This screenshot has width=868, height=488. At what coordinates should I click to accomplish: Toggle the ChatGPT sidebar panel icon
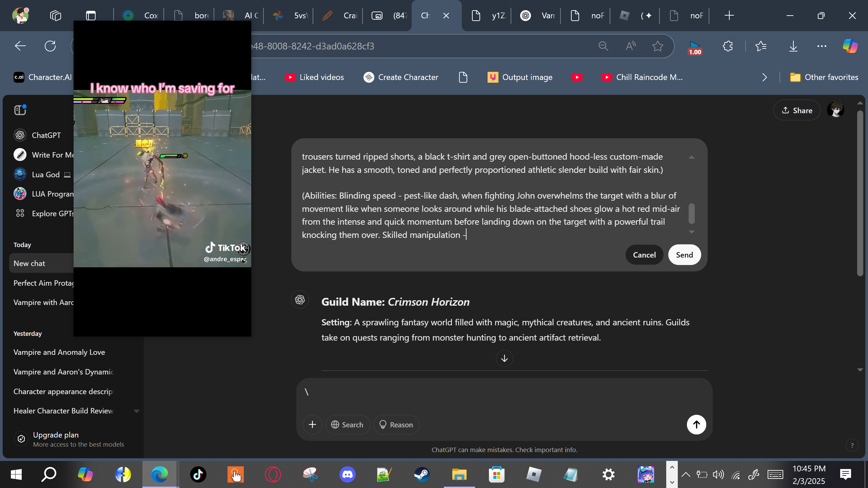20,110
